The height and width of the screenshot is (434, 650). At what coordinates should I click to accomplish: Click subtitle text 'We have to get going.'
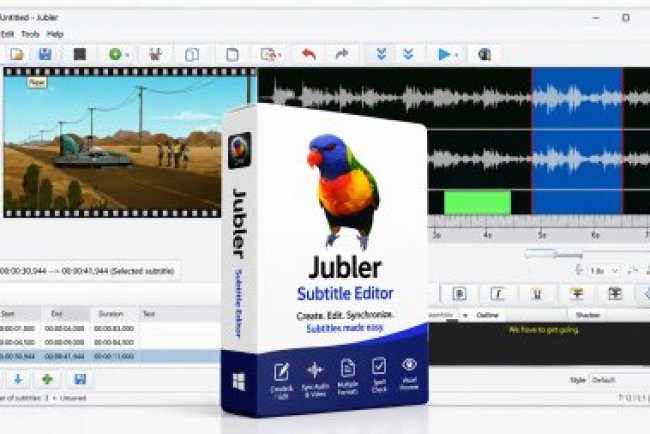tap(544, 330)
